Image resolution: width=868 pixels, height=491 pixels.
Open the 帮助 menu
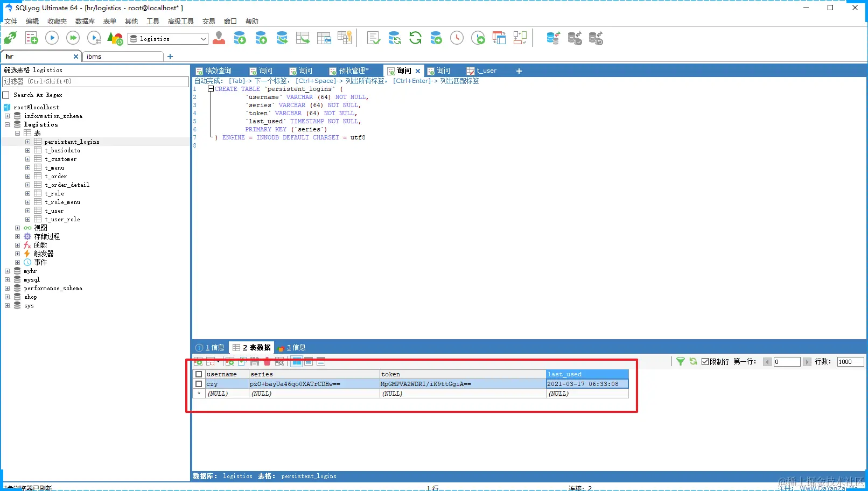pos(252,22)
